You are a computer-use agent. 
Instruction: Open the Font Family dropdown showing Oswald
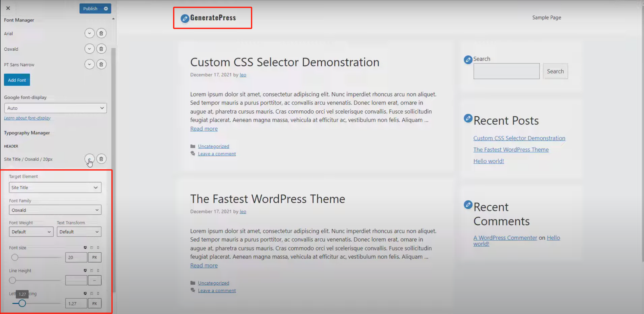click(x=55, y=210)
